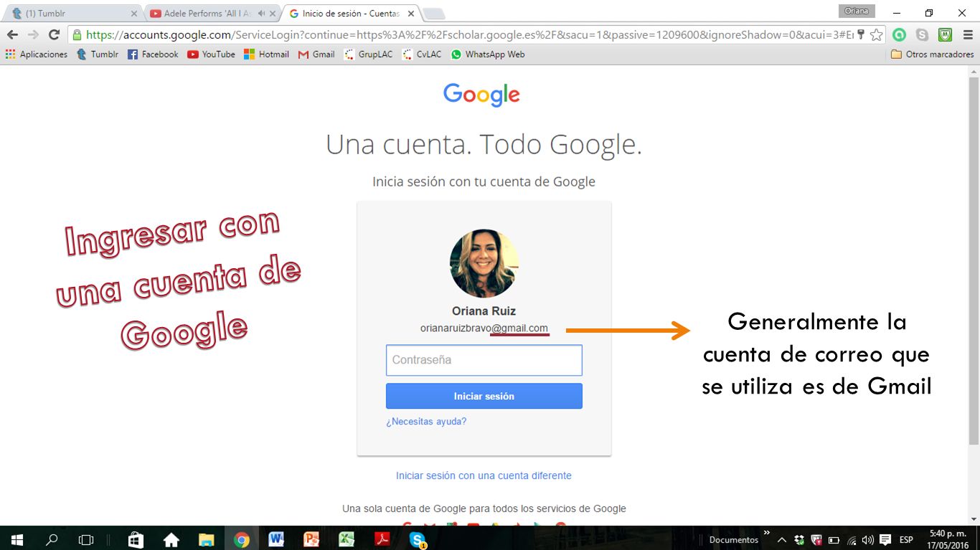Close the Inicio de sesión tab
Screen dimensions: 980x550
(411, 14)
